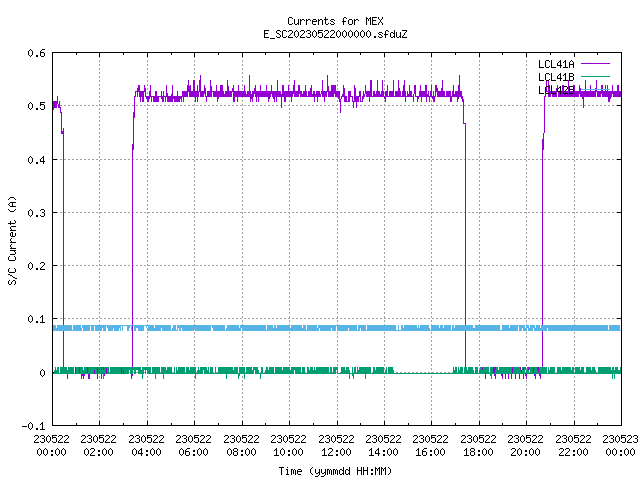
Task: Click the x-axis tick label 230522 06:00
Action: point(194,445)
